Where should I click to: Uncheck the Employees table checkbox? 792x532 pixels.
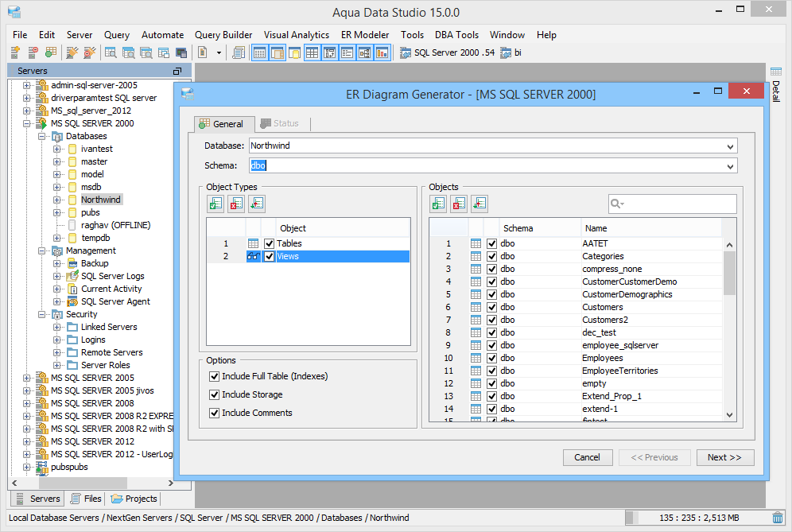491,358
